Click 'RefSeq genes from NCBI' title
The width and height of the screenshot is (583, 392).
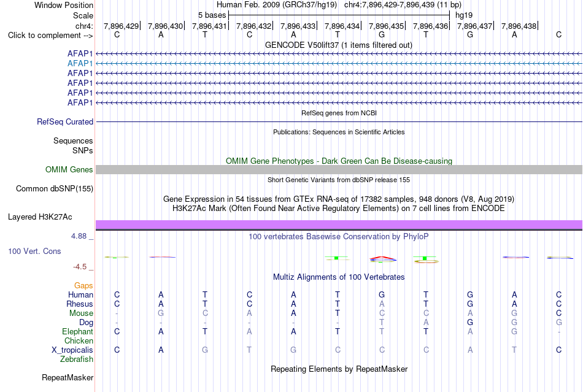[x=339, y=113]
